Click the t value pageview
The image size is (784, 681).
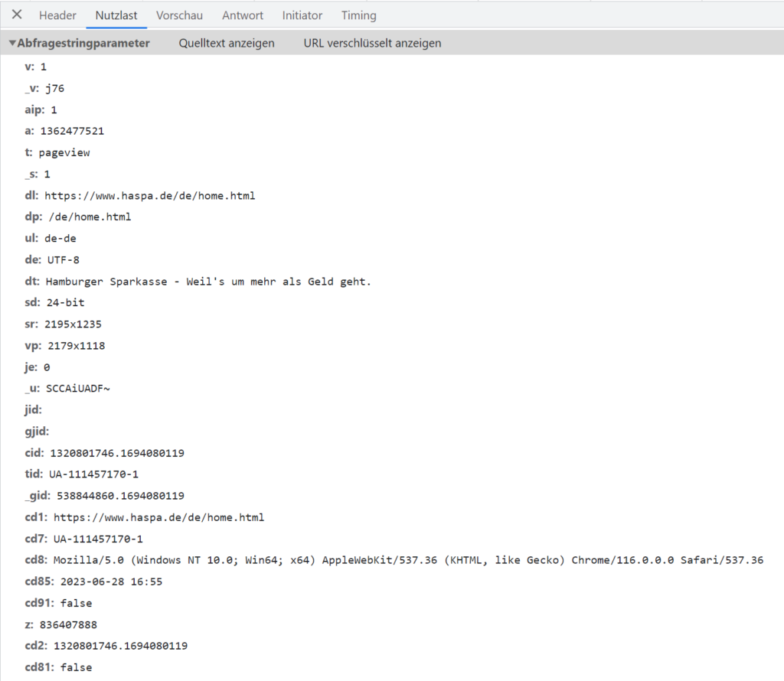64,152
